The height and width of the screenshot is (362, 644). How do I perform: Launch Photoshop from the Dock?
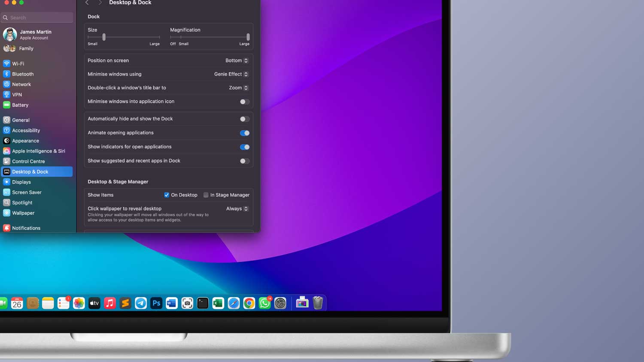tap(156, 303)
